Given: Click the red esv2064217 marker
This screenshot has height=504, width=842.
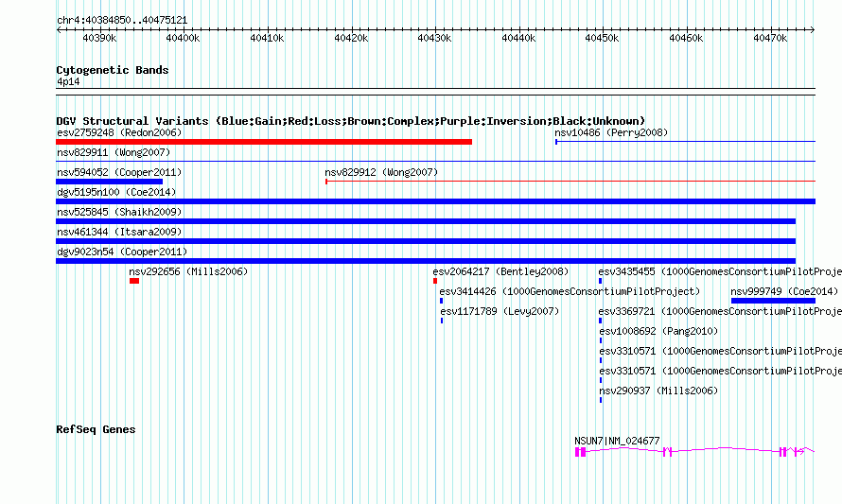Looking at the screenshot, I should [x=435, y=281].
